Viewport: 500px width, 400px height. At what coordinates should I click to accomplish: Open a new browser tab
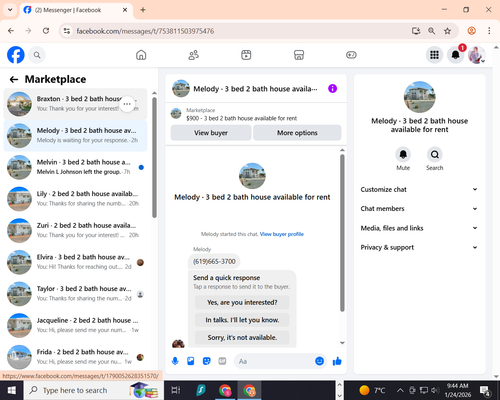(x=143, y=10)
